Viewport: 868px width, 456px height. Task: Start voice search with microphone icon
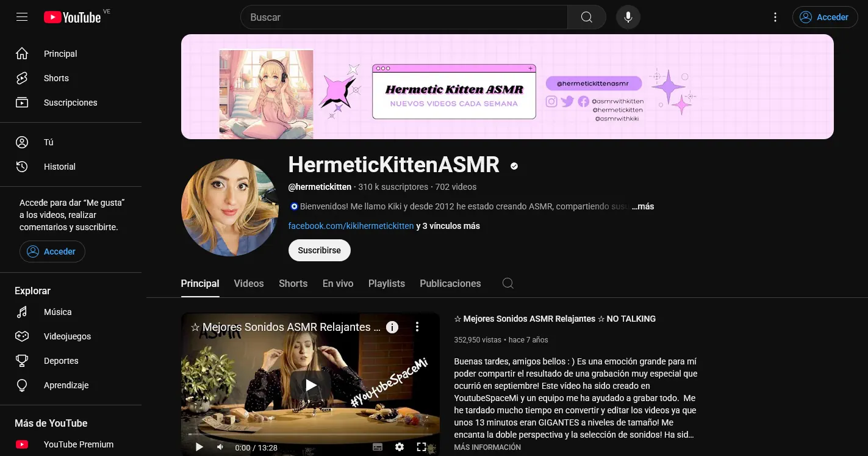[628, 17]
